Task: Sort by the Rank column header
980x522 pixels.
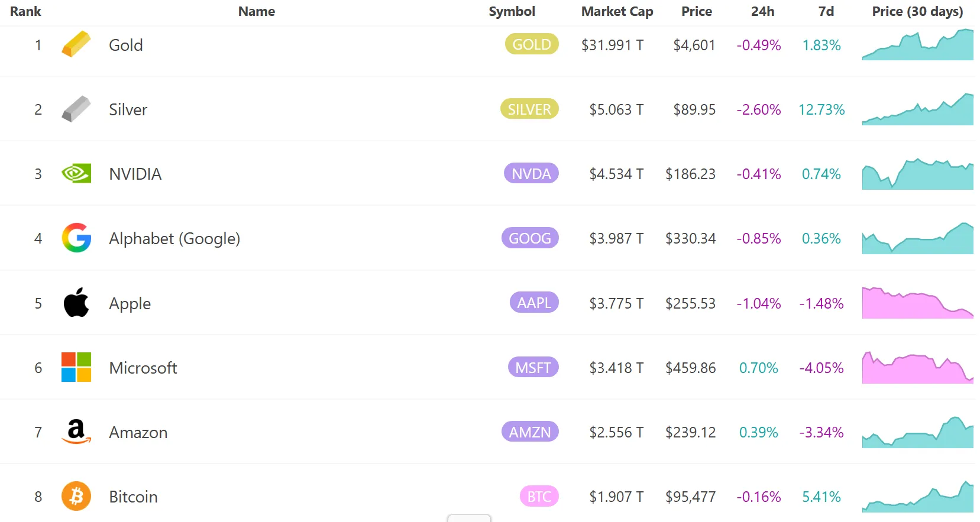Action: click(x=25, y=12)
